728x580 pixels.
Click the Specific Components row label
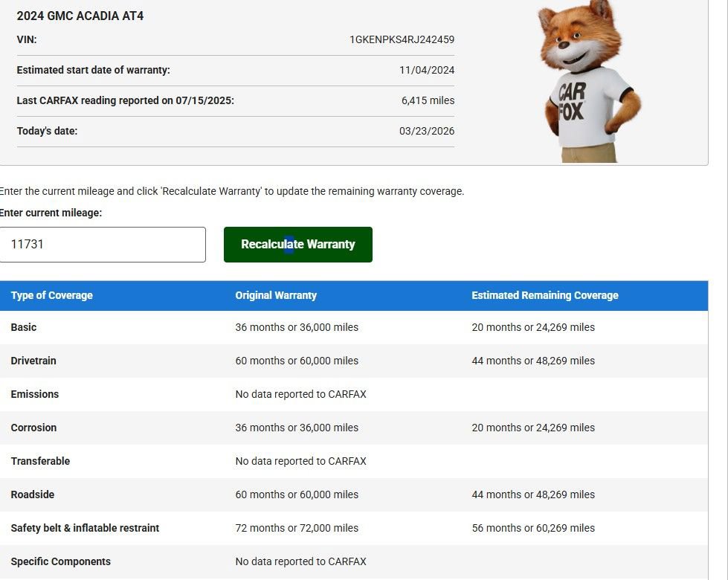point(60,561)
